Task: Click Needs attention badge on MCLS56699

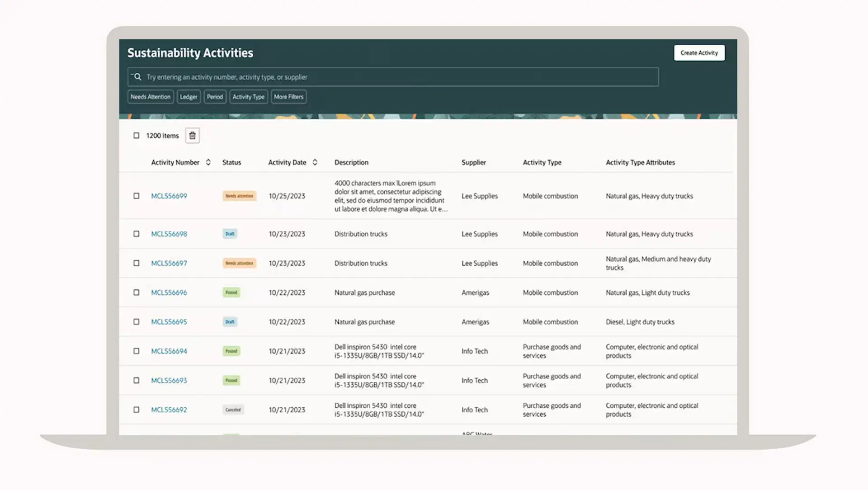Action: click(239, 196)
